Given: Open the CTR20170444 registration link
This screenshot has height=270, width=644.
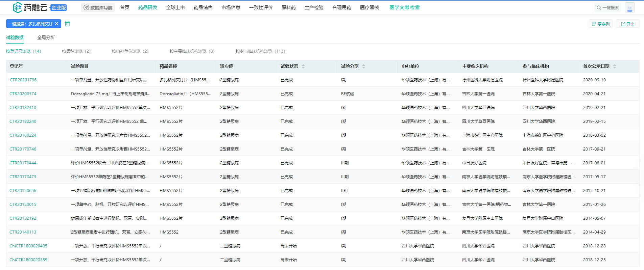Looking at the screenshot, I should click(x=23, y=163).
